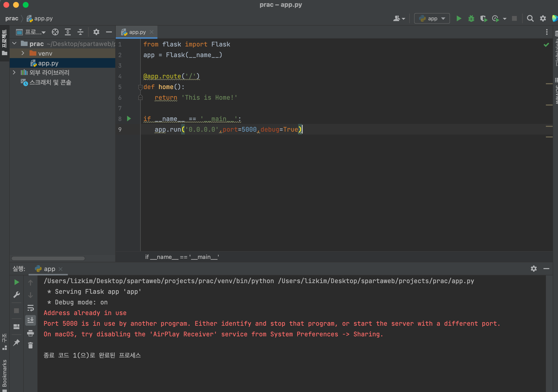This screenshot has width=558, height=392.
Task: Open the app run configuration dropdown
Action: coord(432,18)
